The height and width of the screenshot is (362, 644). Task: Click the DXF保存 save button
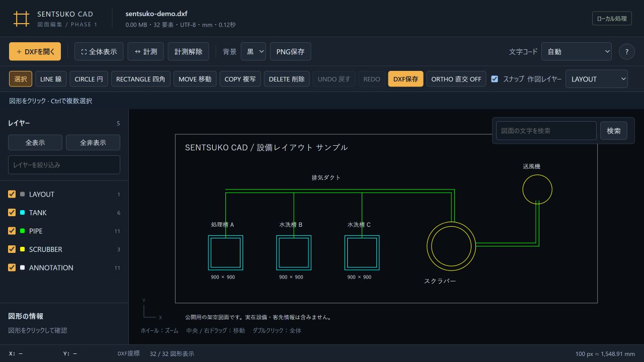pos(406,79)
